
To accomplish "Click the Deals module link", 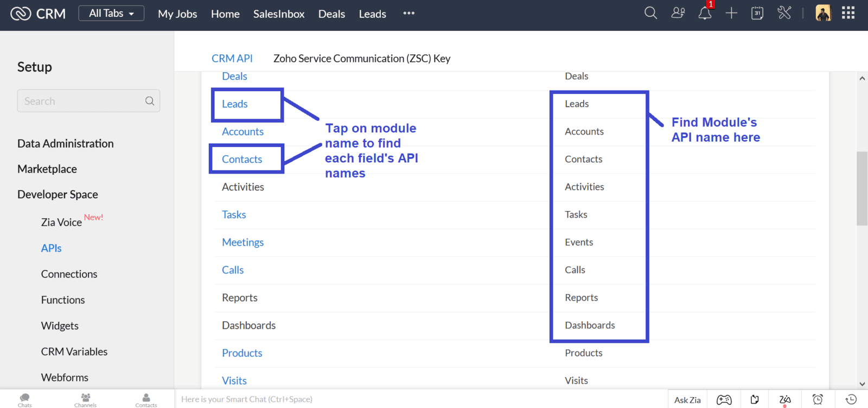I will [234, 76].
